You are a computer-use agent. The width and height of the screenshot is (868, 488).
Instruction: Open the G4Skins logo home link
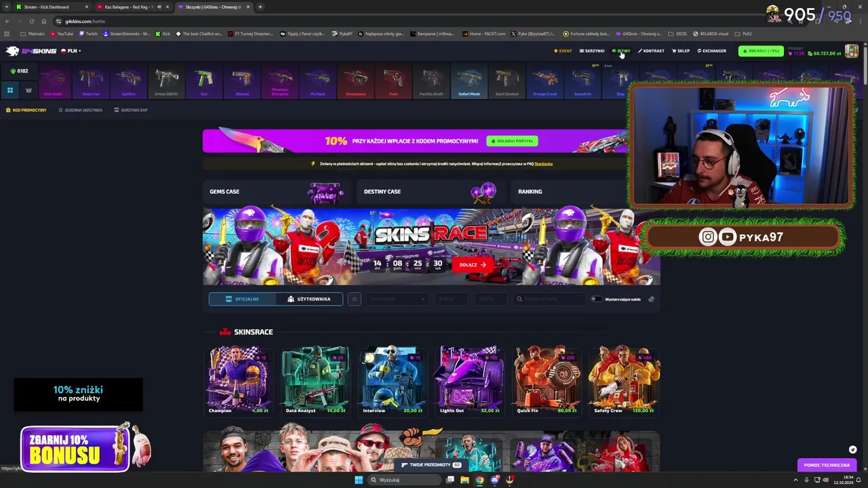32,51
